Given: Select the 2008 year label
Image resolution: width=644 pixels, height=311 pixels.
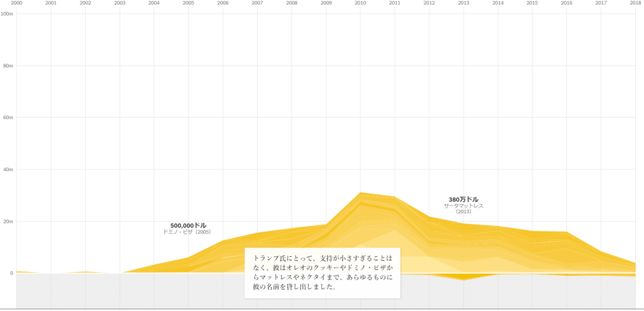Looking at the screenshot, I should click(x=291, y=3).
